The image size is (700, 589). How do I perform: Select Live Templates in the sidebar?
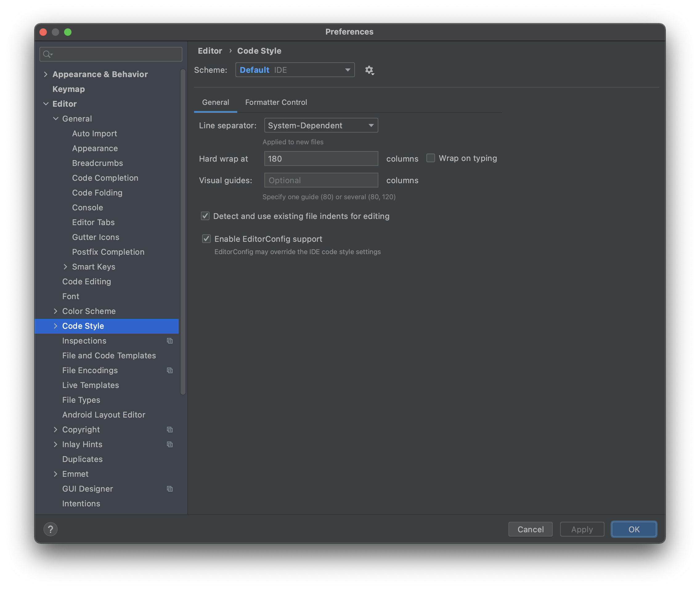coord(90,385)
